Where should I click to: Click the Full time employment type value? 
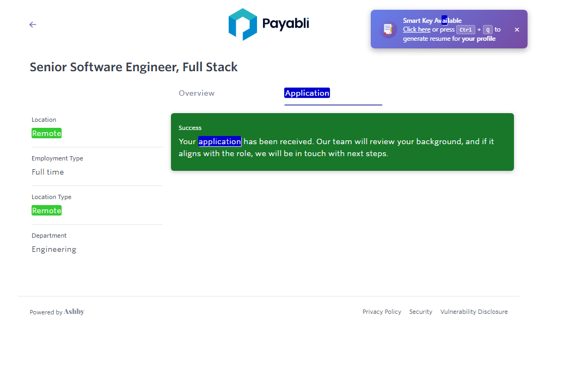tap(48, 172)
